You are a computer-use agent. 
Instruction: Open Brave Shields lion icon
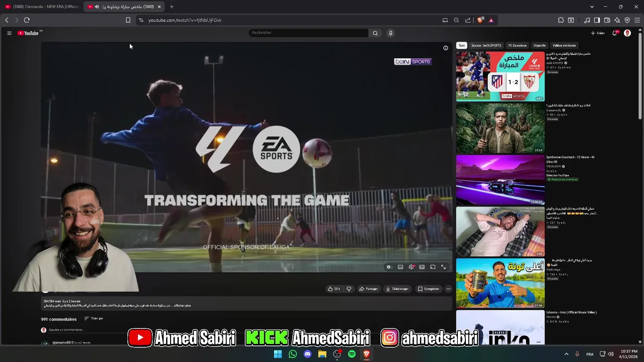click(x=480, y=20)
